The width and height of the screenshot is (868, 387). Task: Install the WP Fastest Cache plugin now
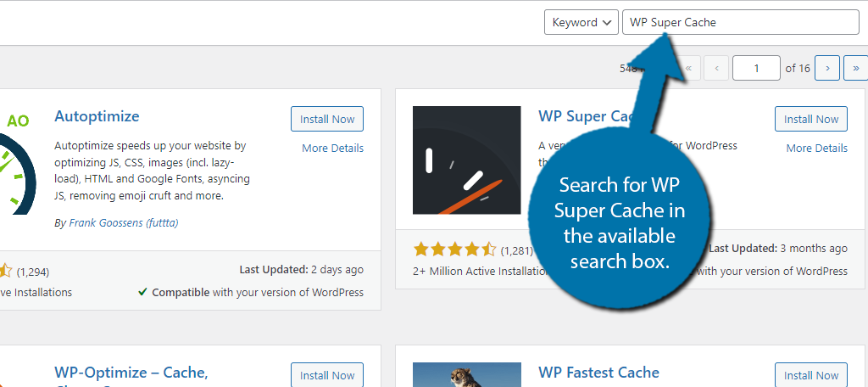coord(811,375)
